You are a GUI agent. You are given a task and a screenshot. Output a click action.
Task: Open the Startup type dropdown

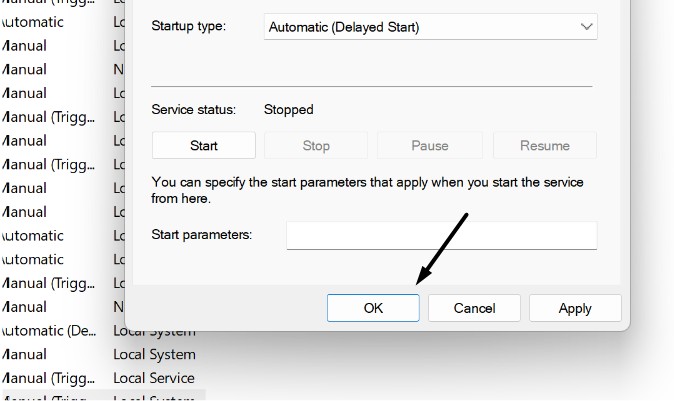click(430, 28)
